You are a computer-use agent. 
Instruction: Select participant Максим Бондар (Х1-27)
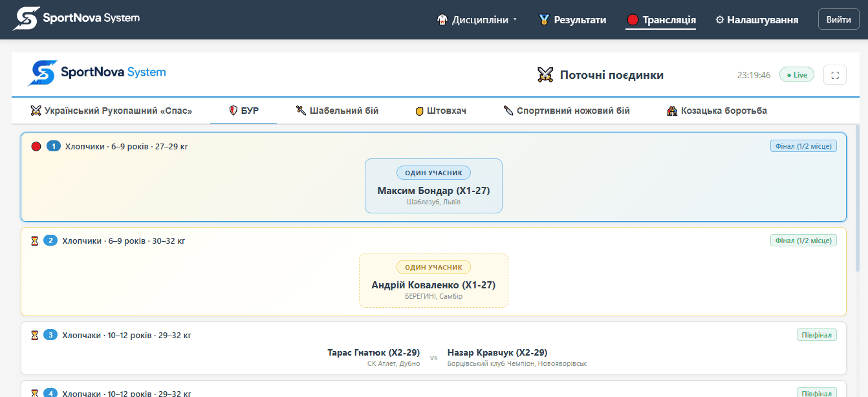(433, 191)
